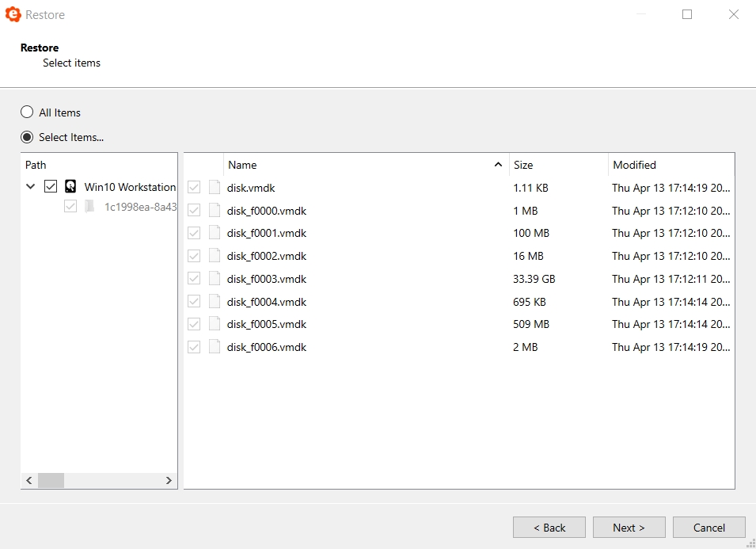The image size is (756, 549).
Task: Choose the Select Items... radio button
Action: 27,137
